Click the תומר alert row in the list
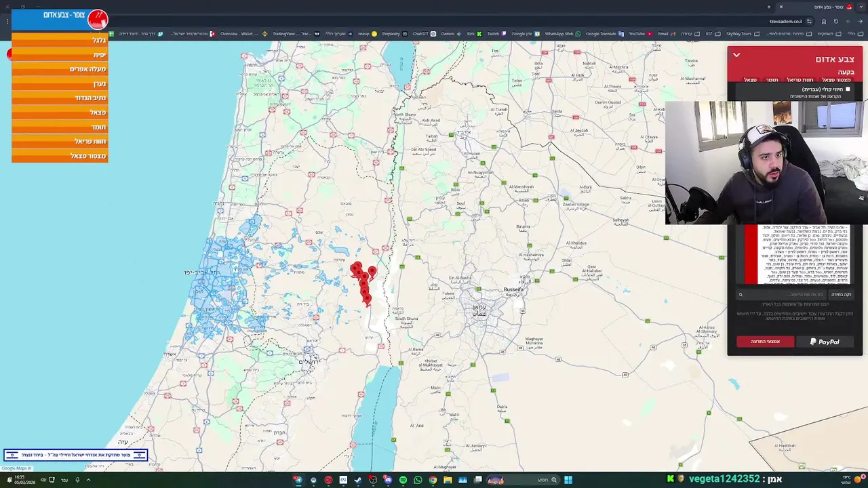Viewport: 868px width, 488px height. [60, 127]
